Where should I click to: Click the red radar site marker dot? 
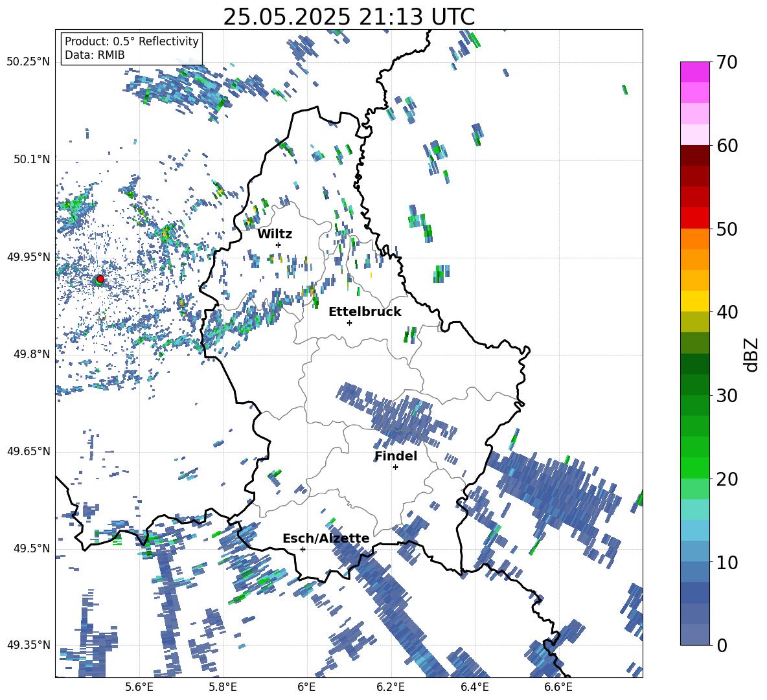pos(100,278)
